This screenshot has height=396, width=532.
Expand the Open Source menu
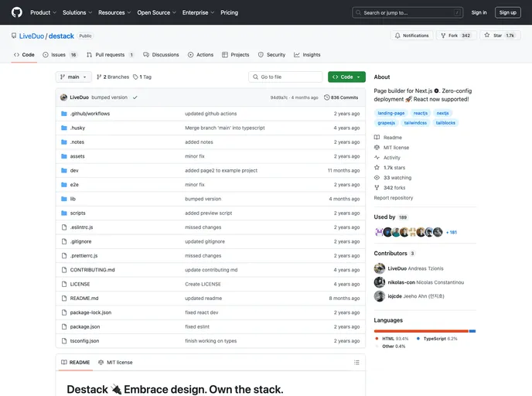156,12
